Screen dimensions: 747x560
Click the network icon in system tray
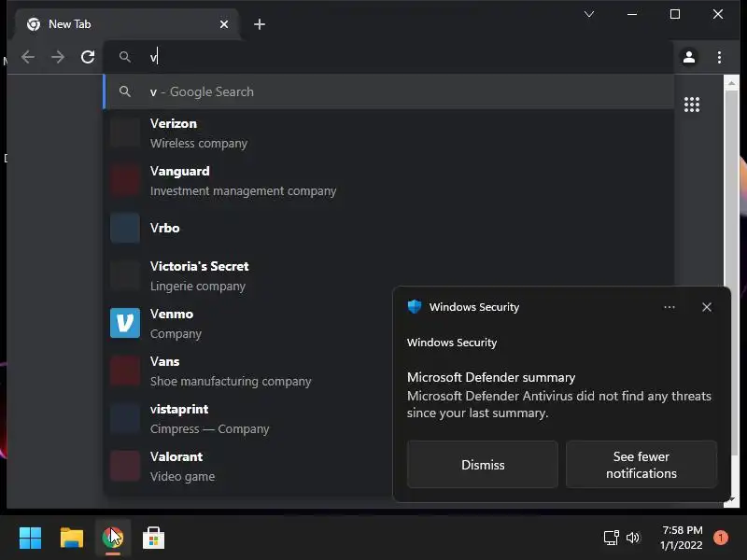(x=612, y=538)
